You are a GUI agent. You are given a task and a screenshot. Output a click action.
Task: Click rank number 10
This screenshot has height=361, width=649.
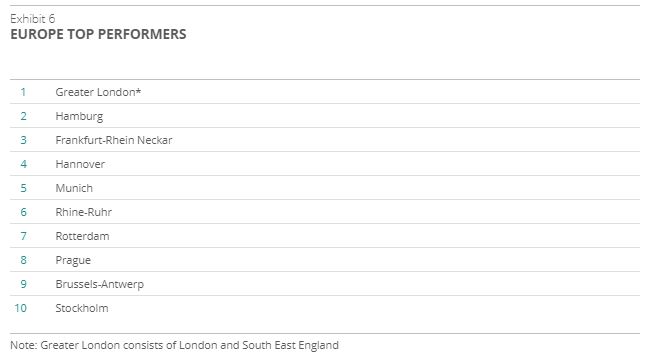20,308
